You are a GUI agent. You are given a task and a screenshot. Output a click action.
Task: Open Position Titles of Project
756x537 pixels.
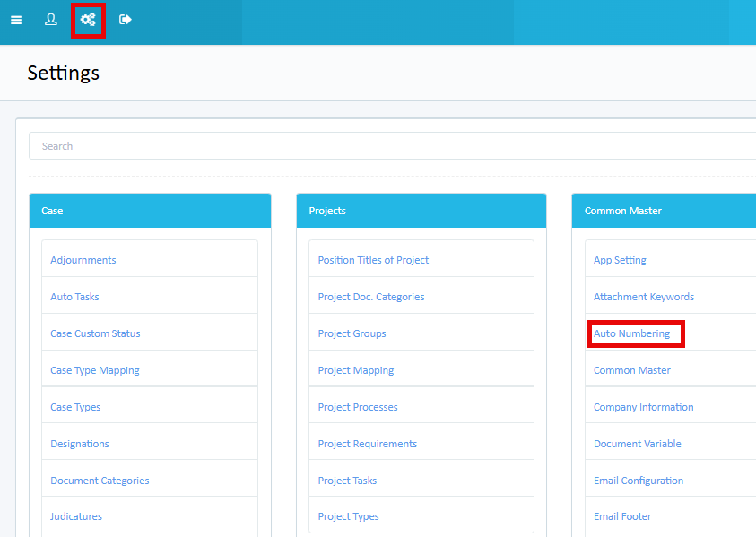373,260
